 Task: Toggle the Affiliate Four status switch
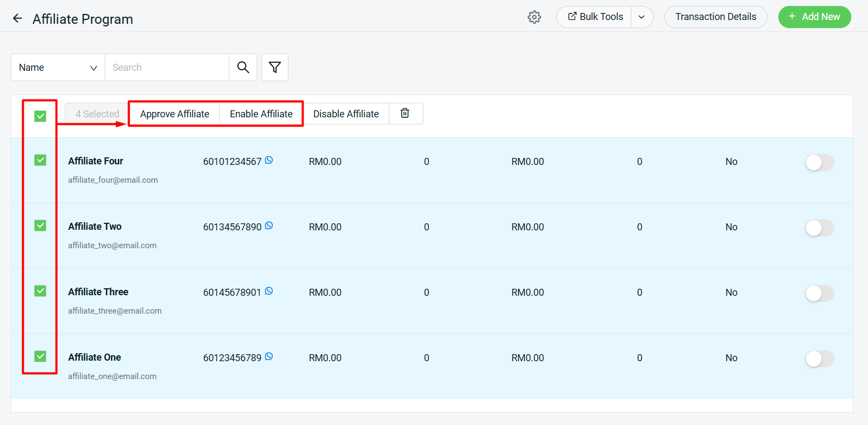pos(819,162)
